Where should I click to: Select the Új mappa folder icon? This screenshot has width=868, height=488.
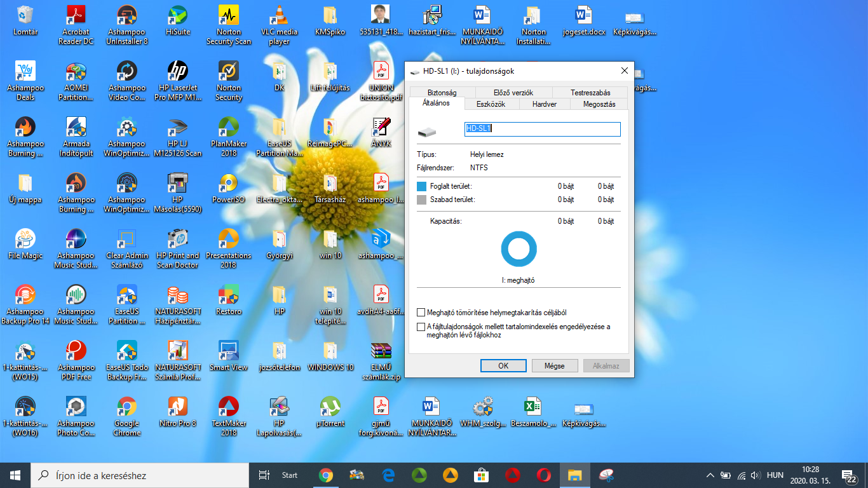25,190
